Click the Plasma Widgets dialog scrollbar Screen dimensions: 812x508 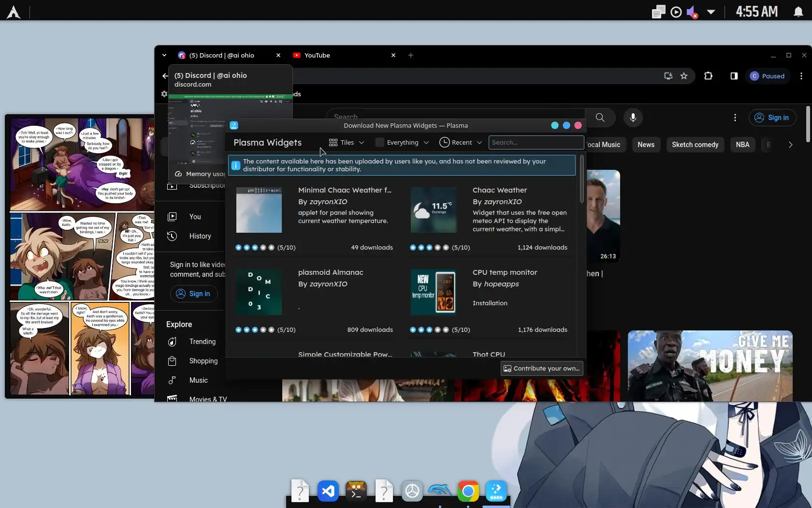[581, 179]
